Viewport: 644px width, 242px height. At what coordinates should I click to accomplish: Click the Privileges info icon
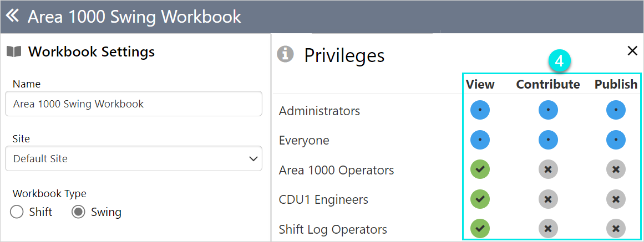coord(285,54)
